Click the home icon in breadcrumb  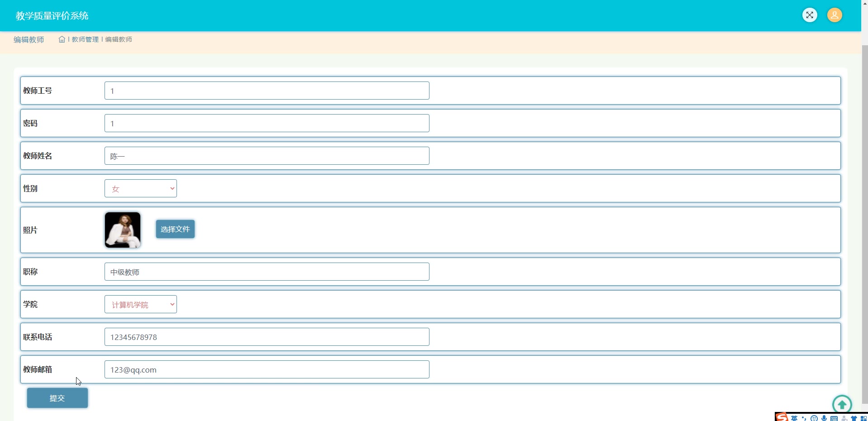tap(62, 39)
